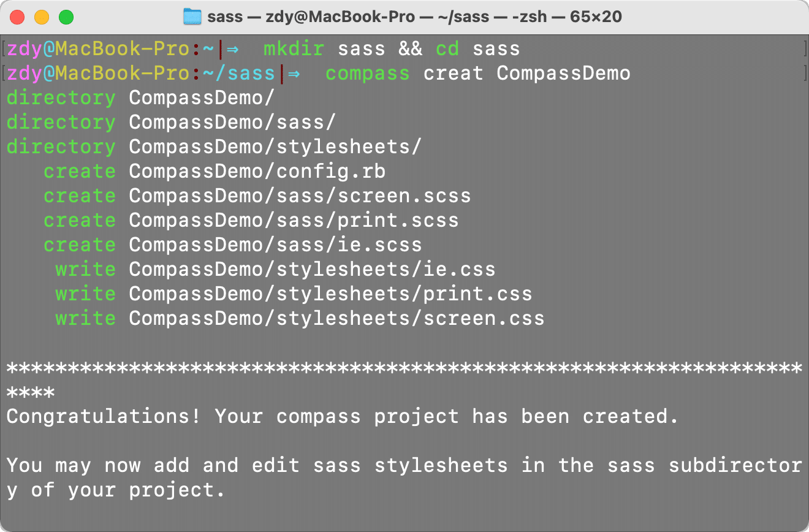Click the directory CompassDemo/stylesheets/ line

[215, 147]
